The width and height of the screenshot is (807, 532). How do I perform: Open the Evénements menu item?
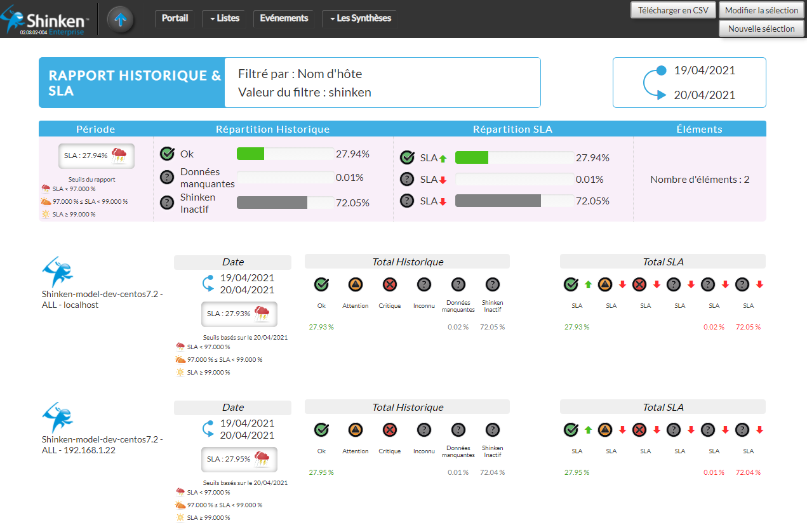point(284,18)
